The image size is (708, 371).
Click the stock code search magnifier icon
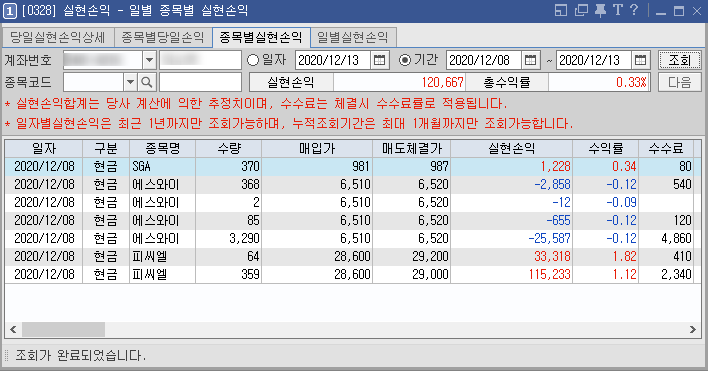[x=146, y=82]
